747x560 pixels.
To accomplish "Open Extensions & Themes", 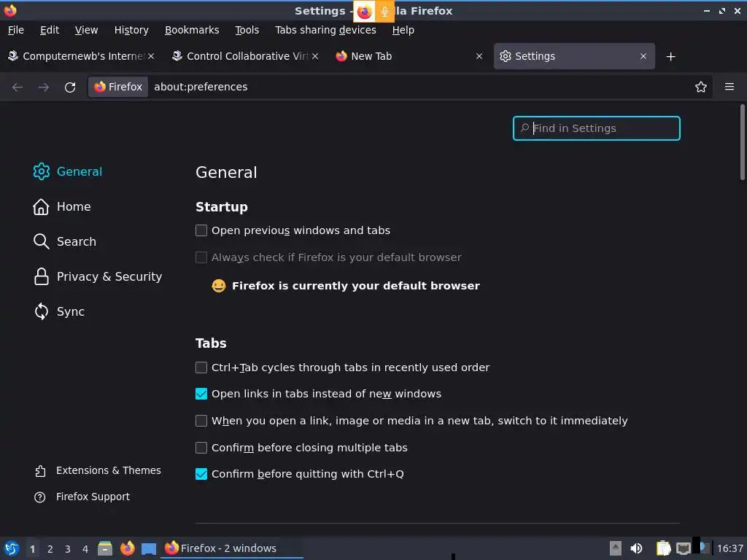I will tap(98, 470).
